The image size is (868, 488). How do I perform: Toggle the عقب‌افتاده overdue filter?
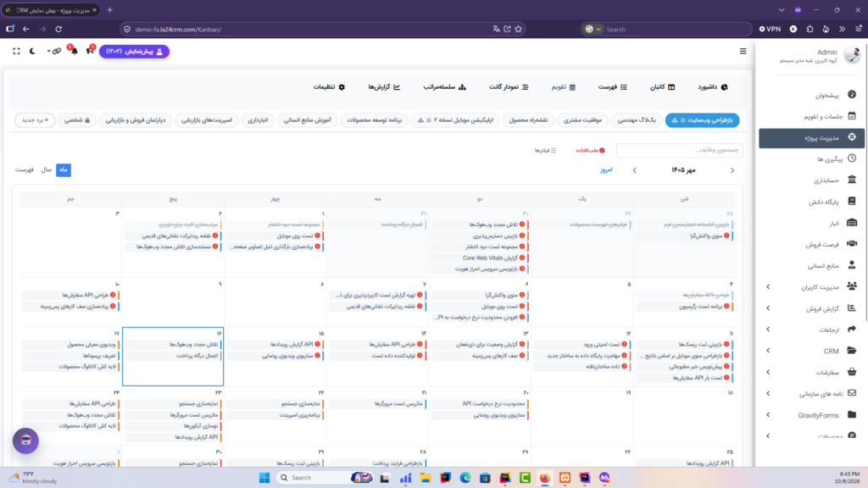coord(590,151)
